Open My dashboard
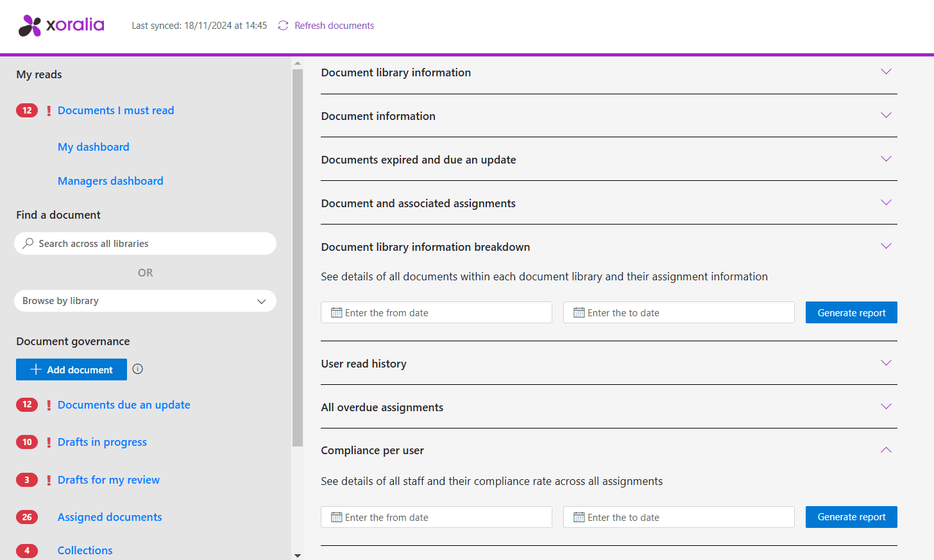Viewport: 934px width, 560px height. pyautogui.click(x=94, y=147)
